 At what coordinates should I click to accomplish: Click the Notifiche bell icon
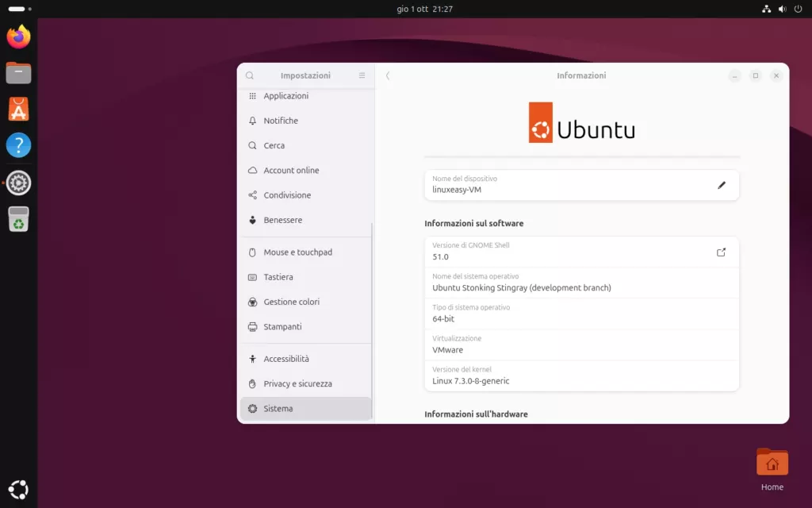click(x=252, y=121)
